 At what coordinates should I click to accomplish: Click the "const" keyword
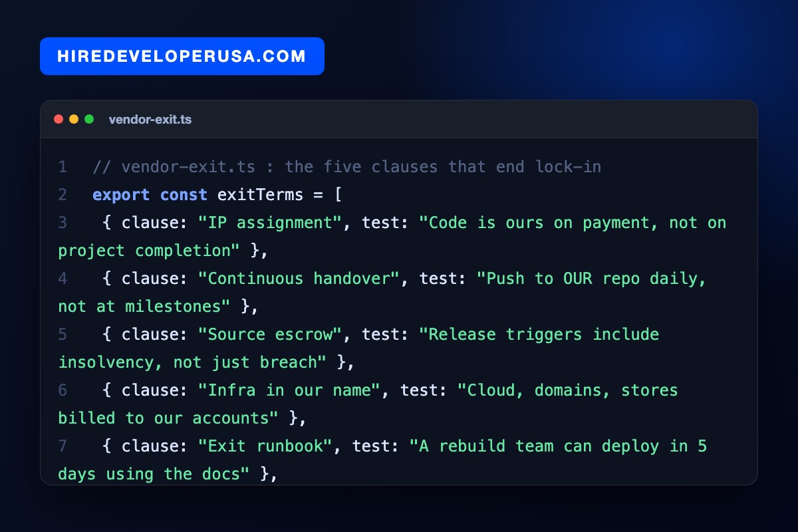click(184, 195)
